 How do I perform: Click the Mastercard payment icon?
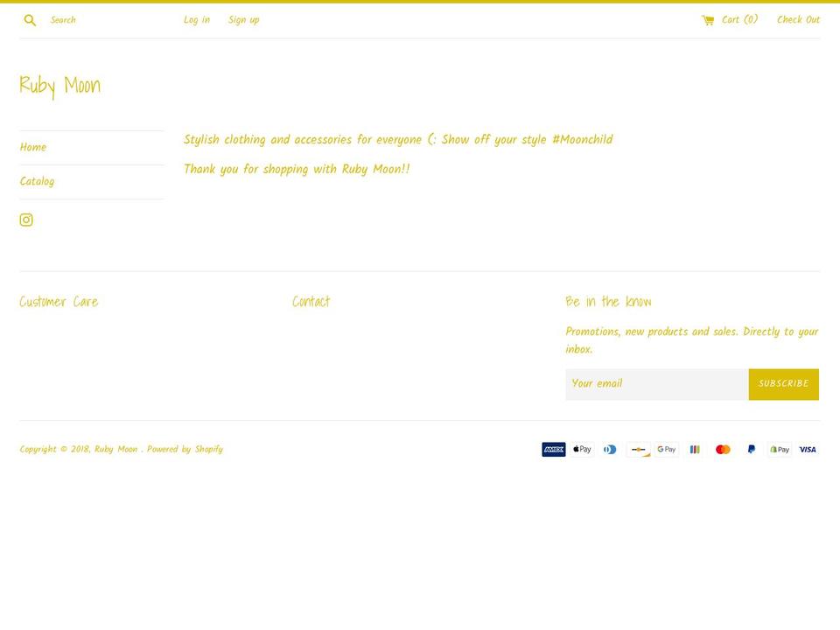click(724, 450)
